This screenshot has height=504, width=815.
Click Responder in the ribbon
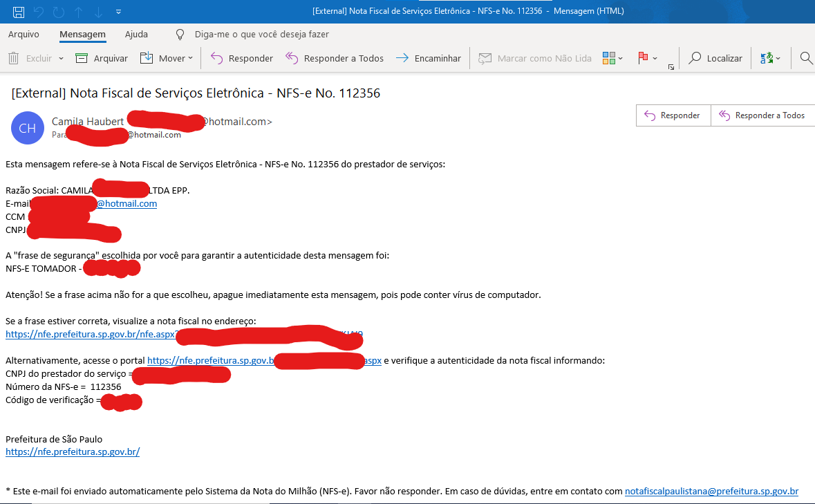(242, 58)
